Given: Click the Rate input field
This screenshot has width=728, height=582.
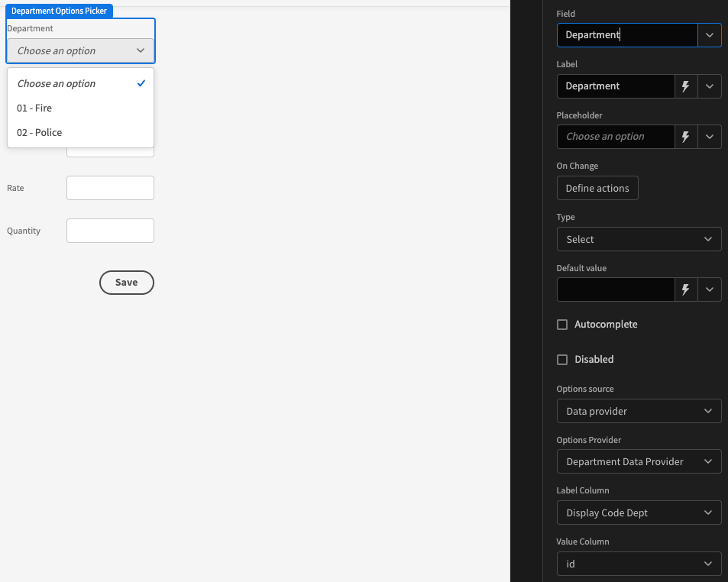Looking at the screenshot, I should [110, 188].
